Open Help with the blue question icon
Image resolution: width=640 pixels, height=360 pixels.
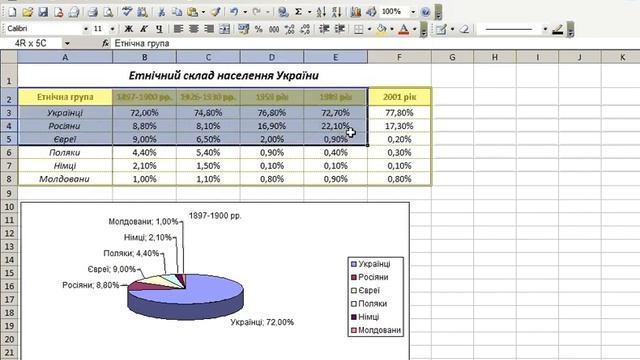425,12
